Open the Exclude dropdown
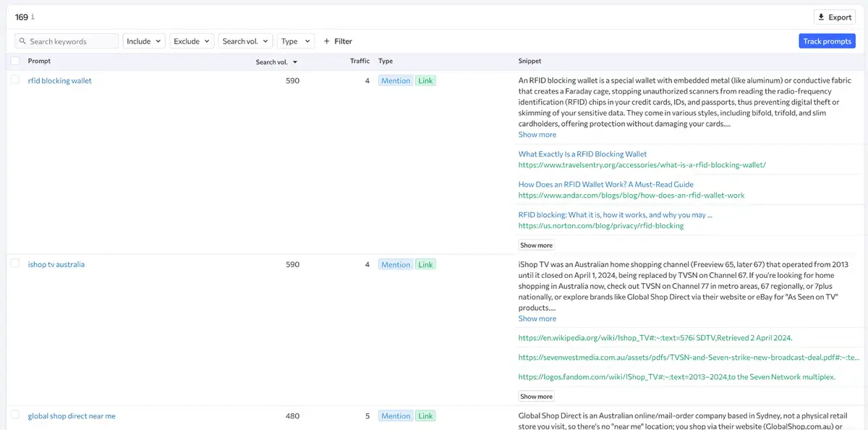Image resolution: width=868 pixels, height=430 pixels. [x=192, y=41]
